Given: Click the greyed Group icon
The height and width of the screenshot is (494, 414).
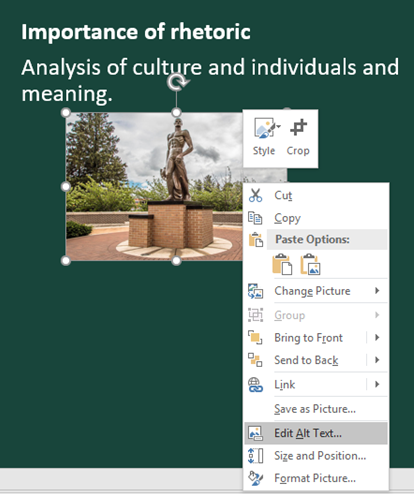Looking at the screenshot, I should pos(255,315).
